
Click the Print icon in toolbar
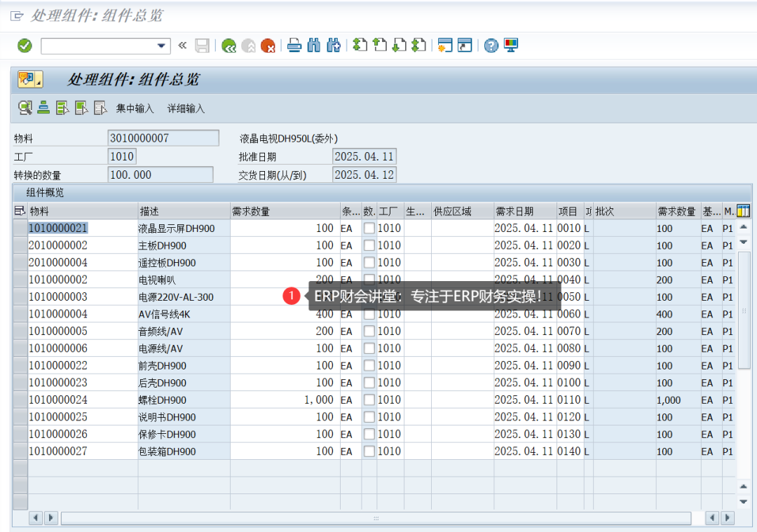295,46
